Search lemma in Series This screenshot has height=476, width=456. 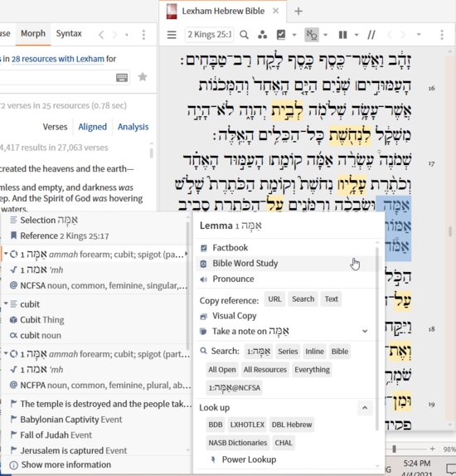pos(288,352)
